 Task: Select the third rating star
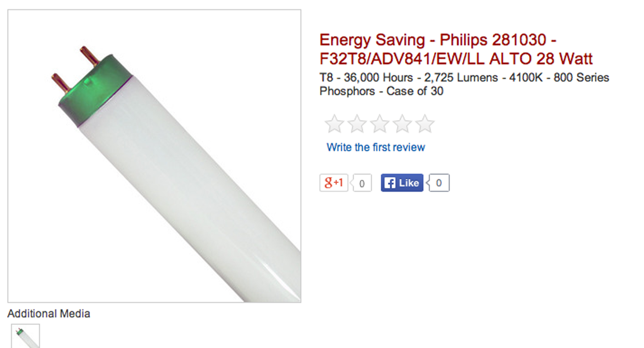click(380, 124)
